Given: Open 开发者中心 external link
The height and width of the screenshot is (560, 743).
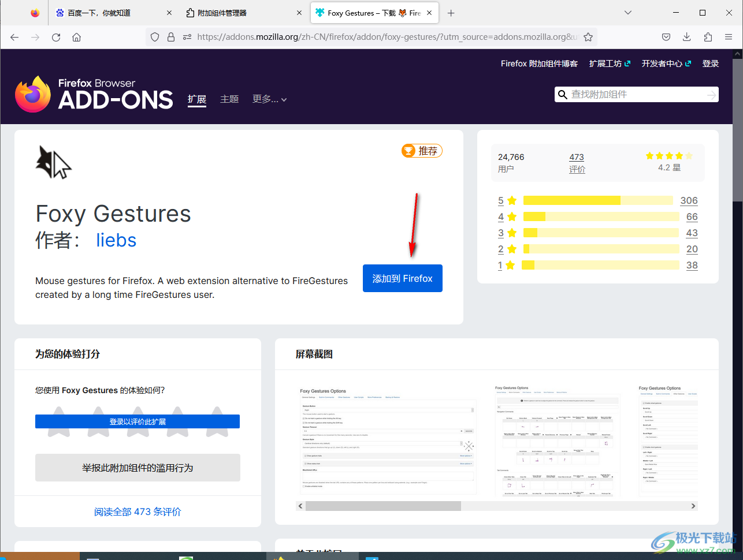Looking at the screenshot, I should pos(666,64).
